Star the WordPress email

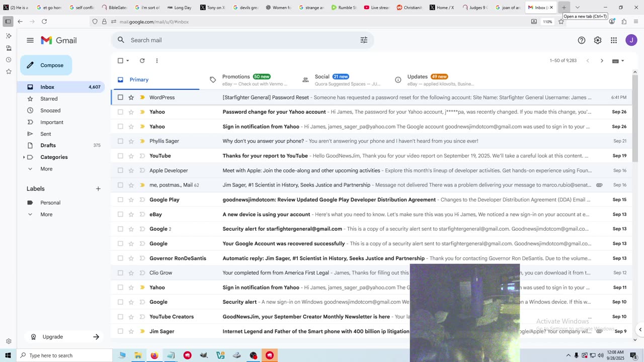pyautogui.click(x=131, y=98)
